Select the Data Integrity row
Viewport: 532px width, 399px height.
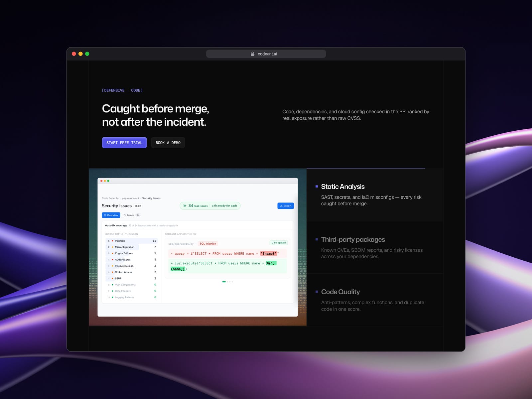(132, 291)
